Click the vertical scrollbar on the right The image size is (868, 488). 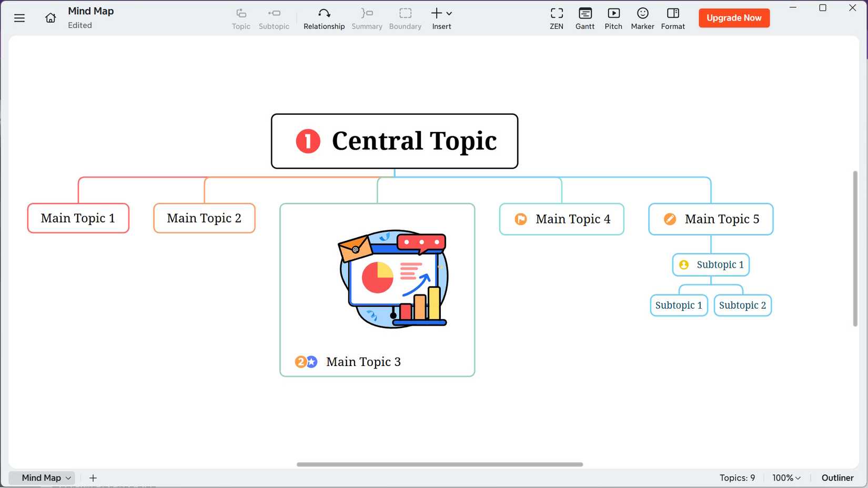pyautogui.click(x=855, y=248)
